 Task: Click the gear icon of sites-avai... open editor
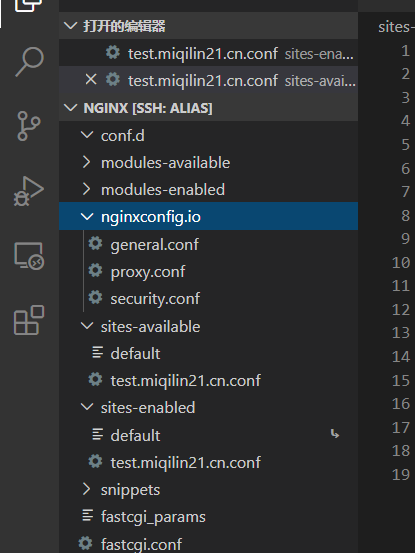(x=113, y=80)
